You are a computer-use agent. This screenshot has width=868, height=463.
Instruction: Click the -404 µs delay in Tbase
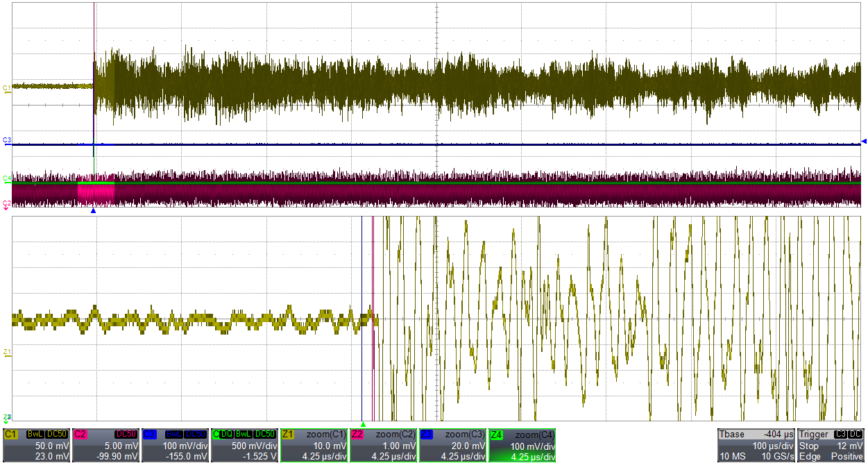pyautogui.click(x=777, y=434)
